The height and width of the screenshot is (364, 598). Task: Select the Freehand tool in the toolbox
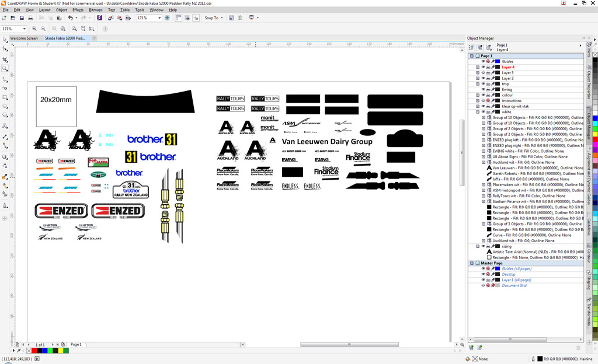(5, 79)
